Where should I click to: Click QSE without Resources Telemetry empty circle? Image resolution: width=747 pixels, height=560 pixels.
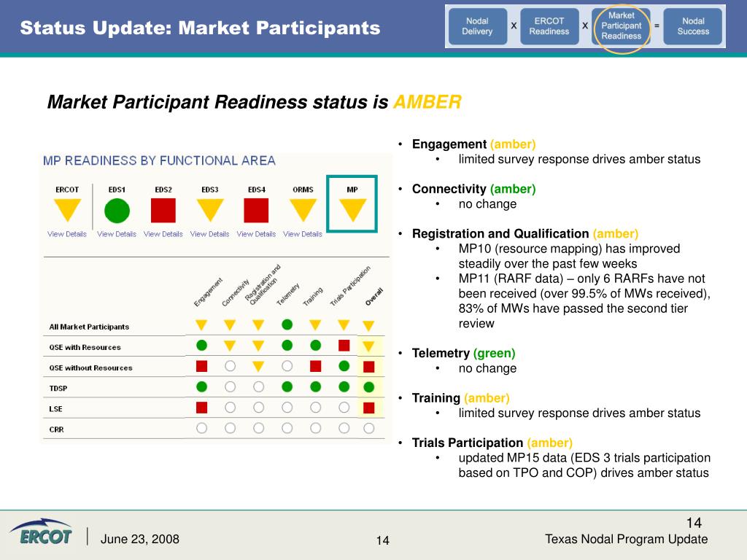pos(287,366)
